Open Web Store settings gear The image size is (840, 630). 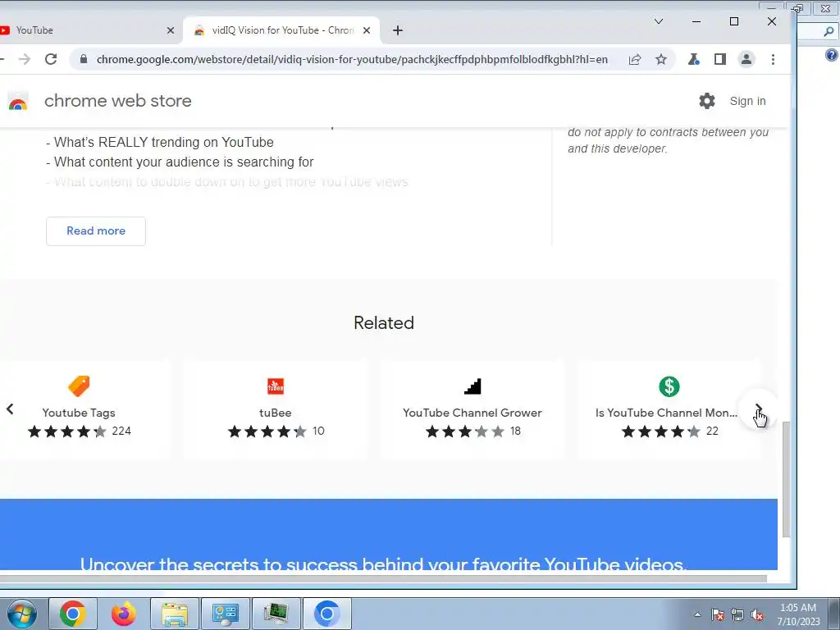pyautogui.click(x=707, y=101)
